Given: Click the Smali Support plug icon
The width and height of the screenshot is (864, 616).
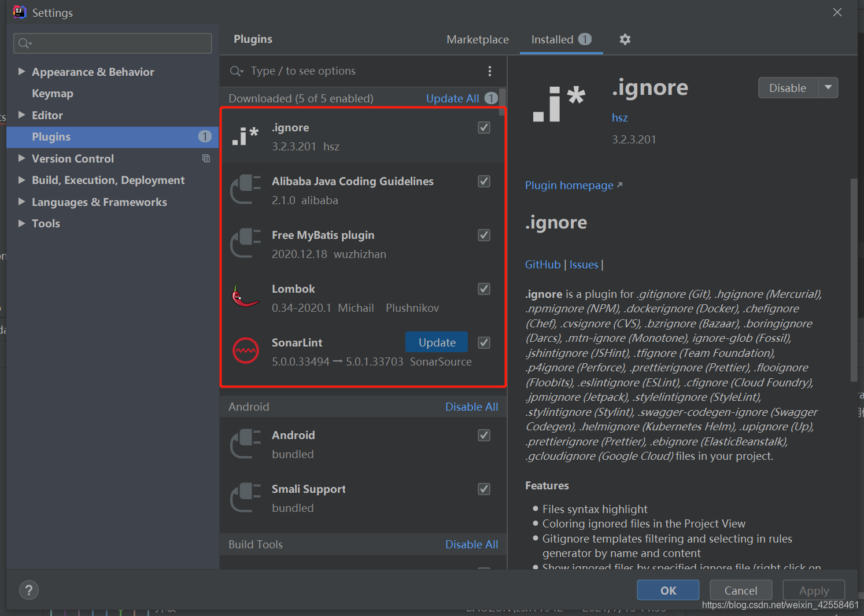Looking at the screenshot, I should click(245, 497).
